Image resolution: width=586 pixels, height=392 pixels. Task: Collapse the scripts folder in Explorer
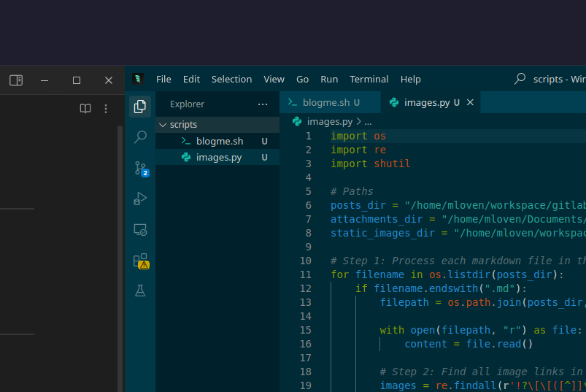pyautogui.click(x=183, y=125)
